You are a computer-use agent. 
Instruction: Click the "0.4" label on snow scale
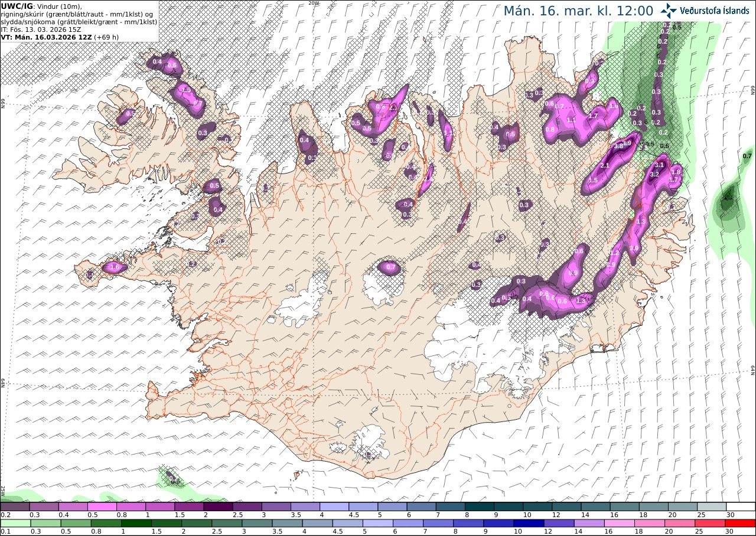pos(63,515)
